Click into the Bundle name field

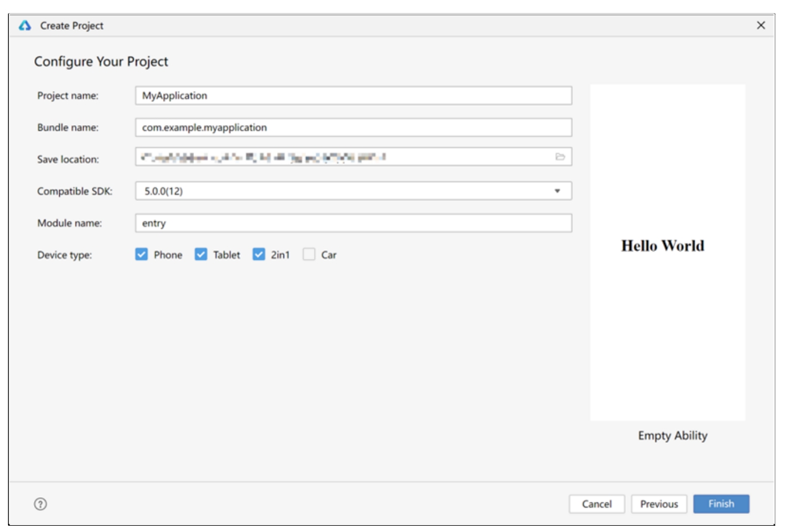353,127
